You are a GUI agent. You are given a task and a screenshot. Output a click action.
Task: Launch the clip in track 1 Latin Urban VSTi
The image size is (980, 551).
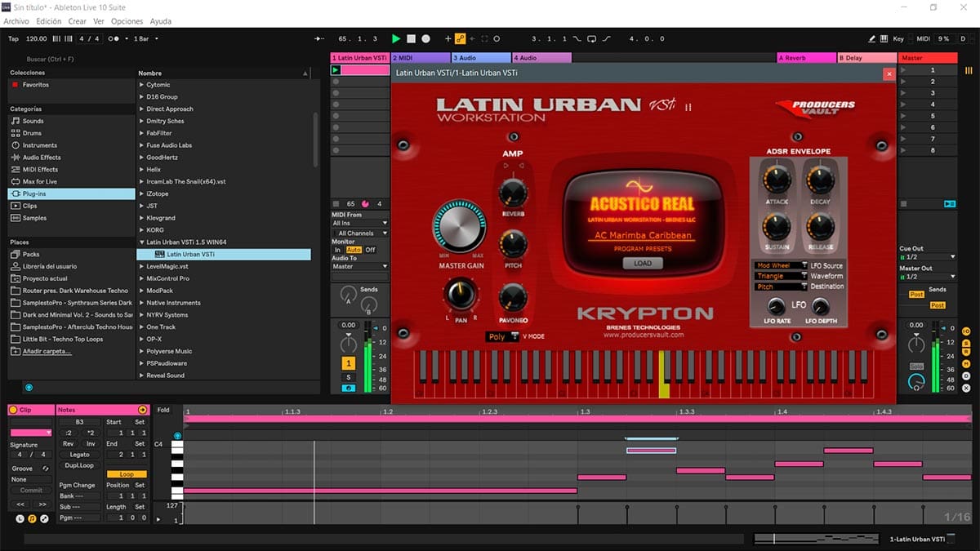[x=336, y=70]
